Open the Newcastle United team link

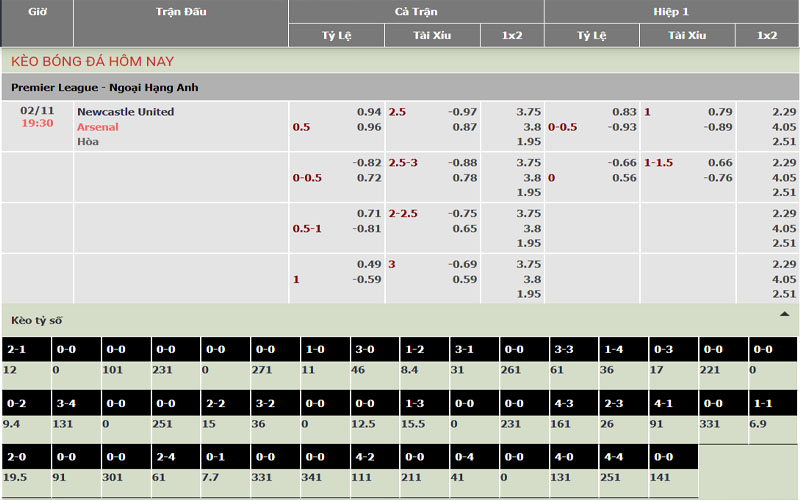(125, 112)
